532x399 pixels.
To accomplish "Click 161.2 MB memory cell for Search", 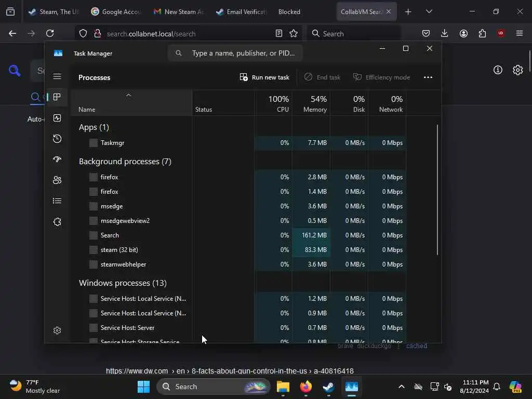I will [311, 235].
